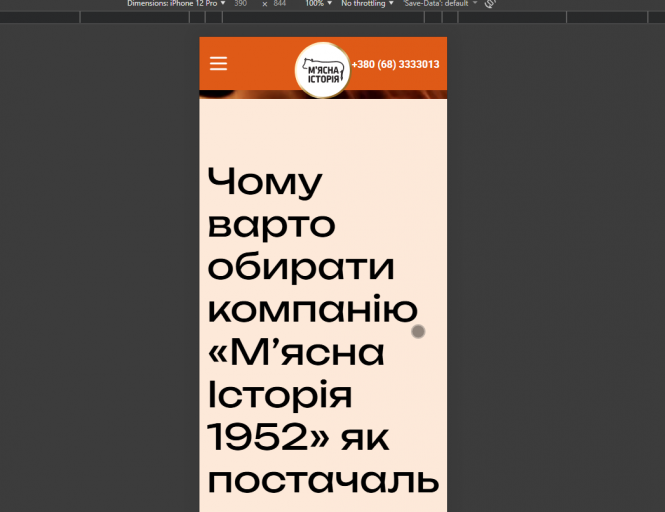This screenshot has height=512, width=665.
Task: Click the heading word Чому
Action: (x=265, y=182)
